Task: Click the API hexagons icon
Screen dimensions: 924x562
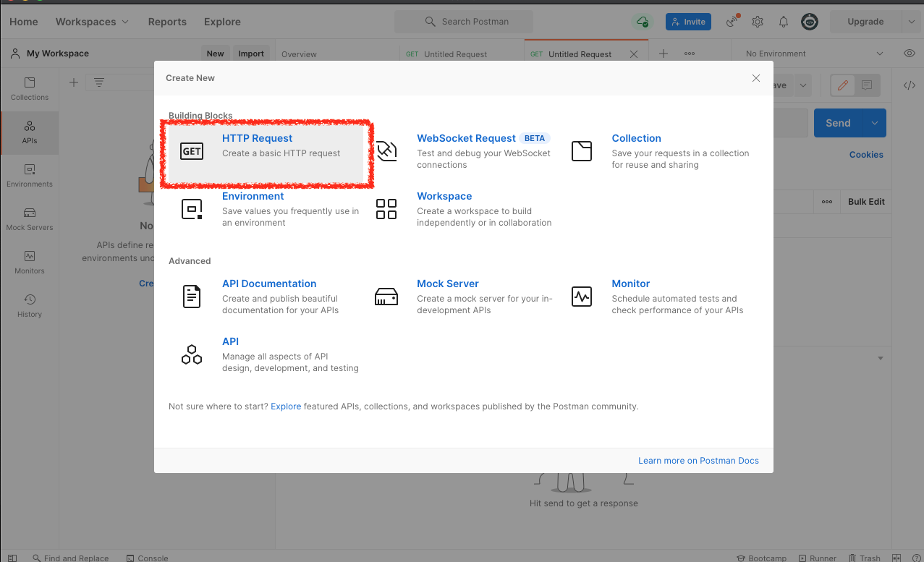Action: (192, 354)
